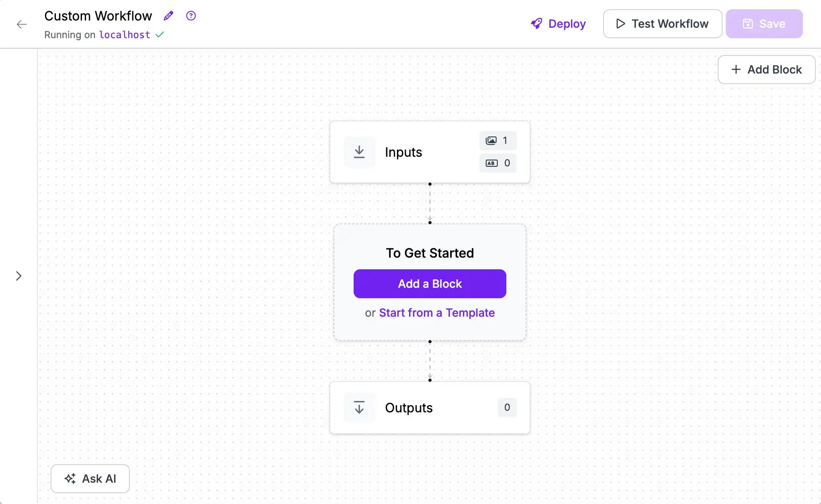This screenshot has height=504, width=821.
Task: Expand the Inputs image count badge
Action: [x=497, y=140]
